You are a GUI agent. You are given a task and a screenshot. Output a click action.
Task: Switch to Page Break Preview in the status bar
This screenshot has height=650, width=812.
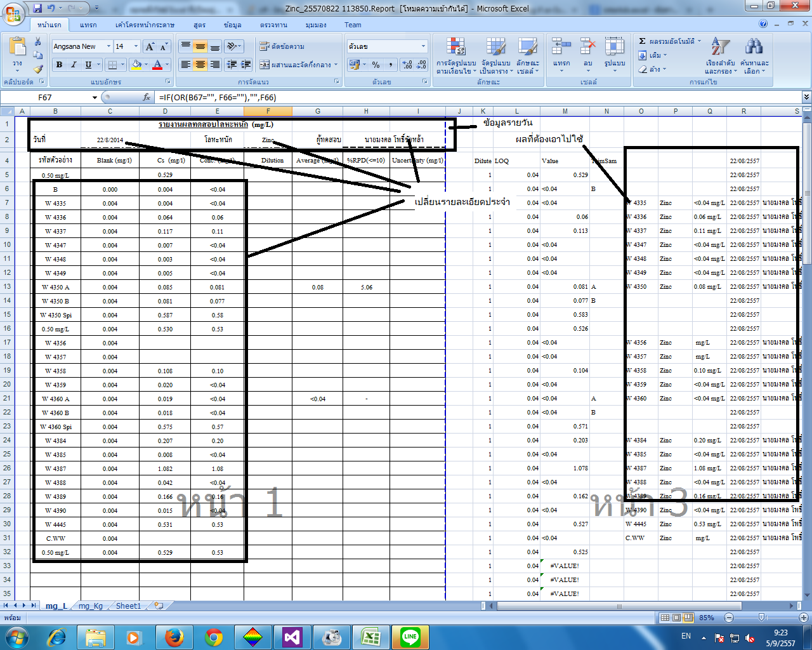point(688,618)
